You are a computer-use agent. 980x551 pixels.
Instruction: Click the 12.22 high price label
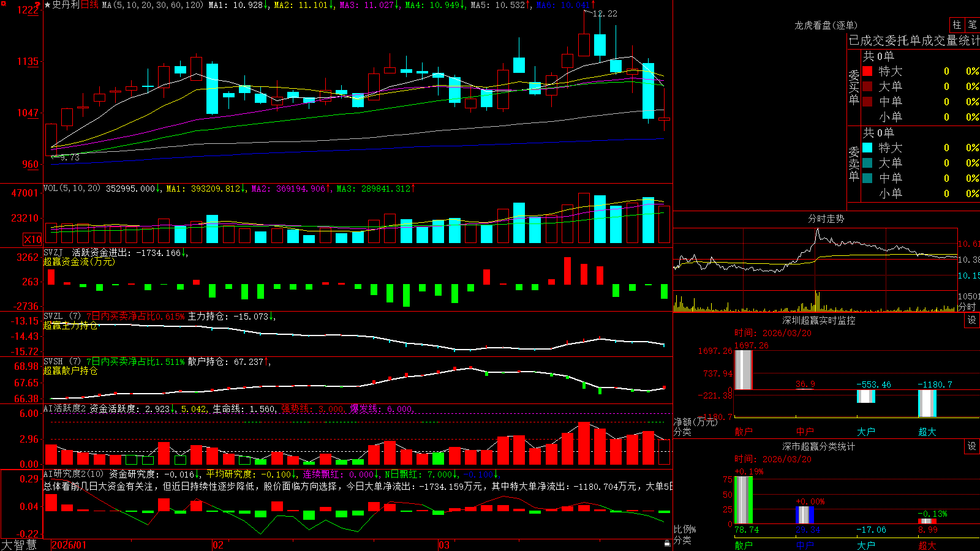point(605,13)
